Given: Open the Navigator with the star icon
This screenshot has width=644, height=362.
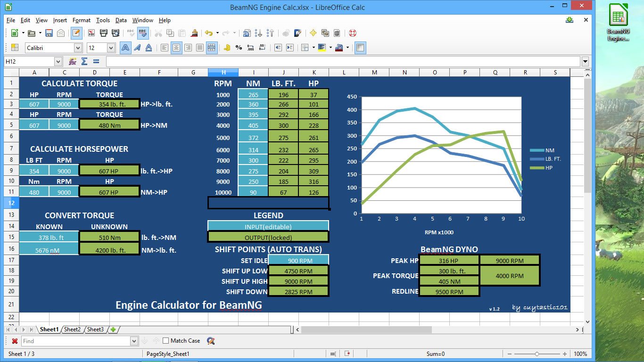Looking at the screenshot, I should [x=313, y=33].
